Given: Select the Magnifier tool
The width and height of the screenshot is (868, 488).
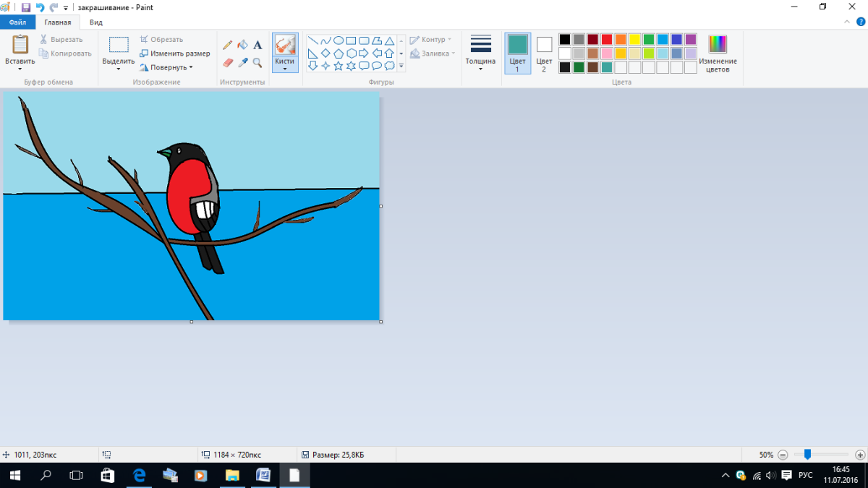Looking at the screenshot, I should pos(258,63).
